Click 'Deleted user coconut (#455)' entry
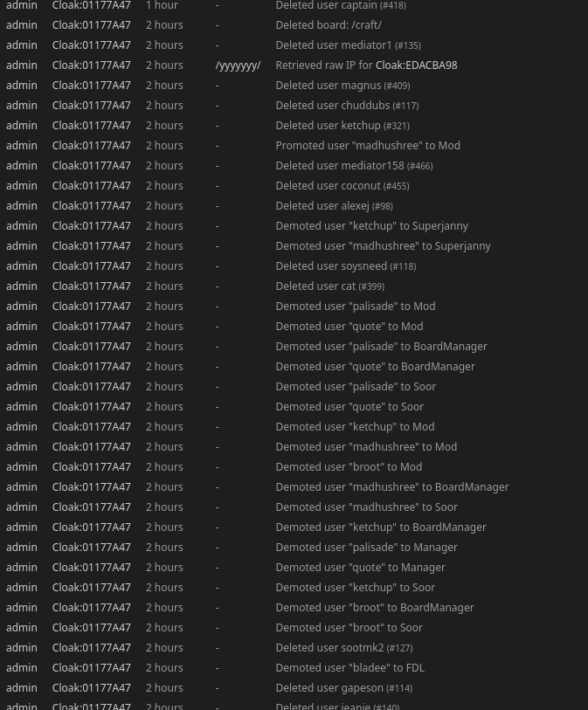588x710 pixels. 342,186
